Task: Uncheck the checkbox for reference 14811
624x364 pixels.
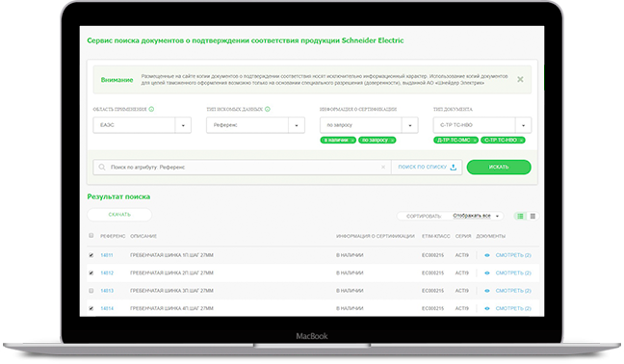Action: pos(91,255)
